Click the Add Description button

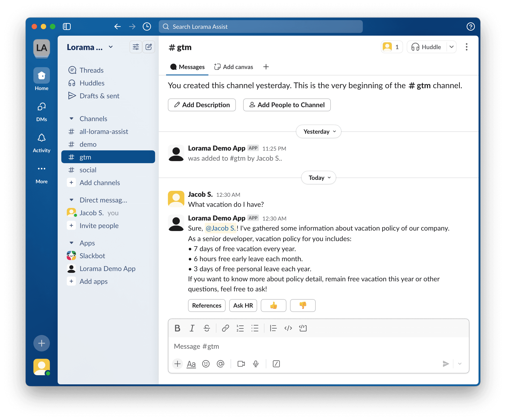tap(202, 105)
